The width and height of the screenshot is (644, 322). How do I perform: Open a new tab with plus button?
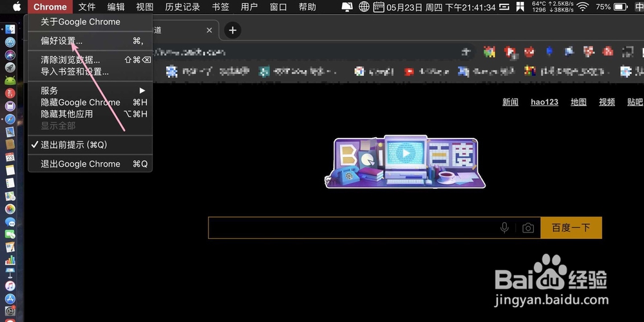coord(232,30)
